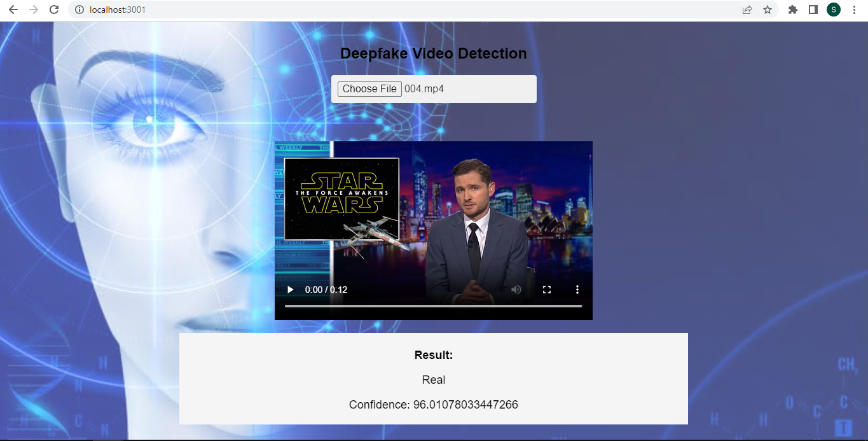868x441 pixels.
Task: Open the browser Extensions puzzle icon
Action: pyautogui.click(x=792, y=10)
